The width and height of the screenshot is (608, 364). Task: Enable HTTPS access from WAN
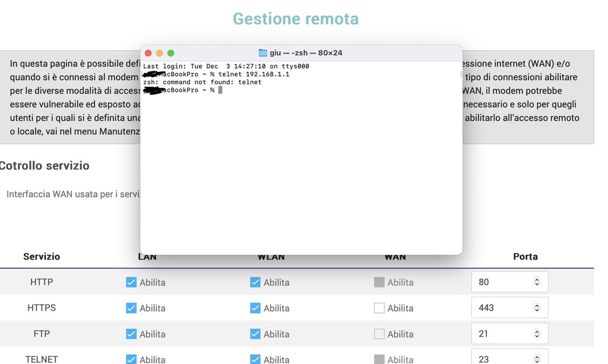point(379,308)
